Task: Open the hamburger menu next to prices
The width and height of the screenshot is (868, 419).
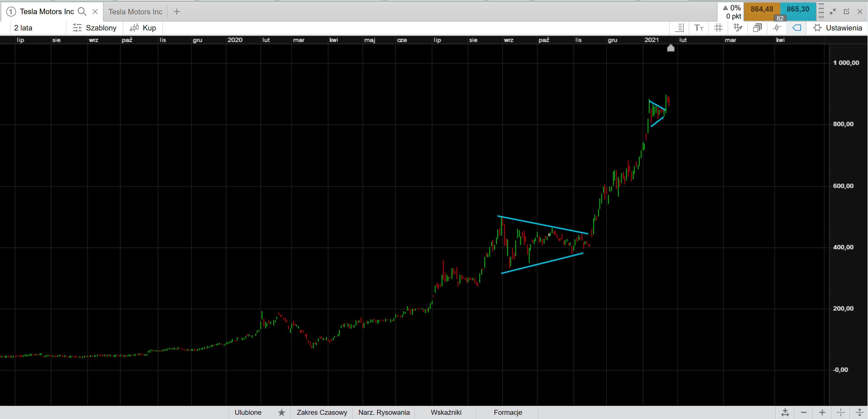Action: pyautogui.click(x=821, y=11)
